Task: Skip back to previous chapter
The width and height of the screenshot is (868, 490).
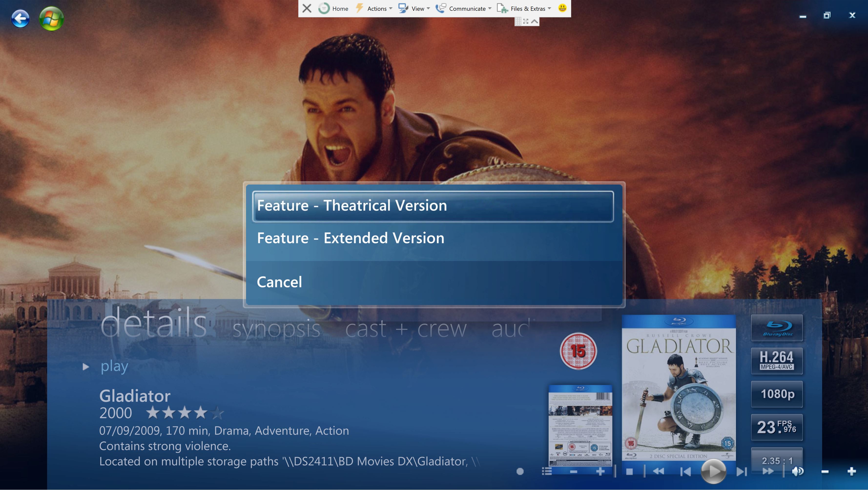Action: click(x=685, y=471)
